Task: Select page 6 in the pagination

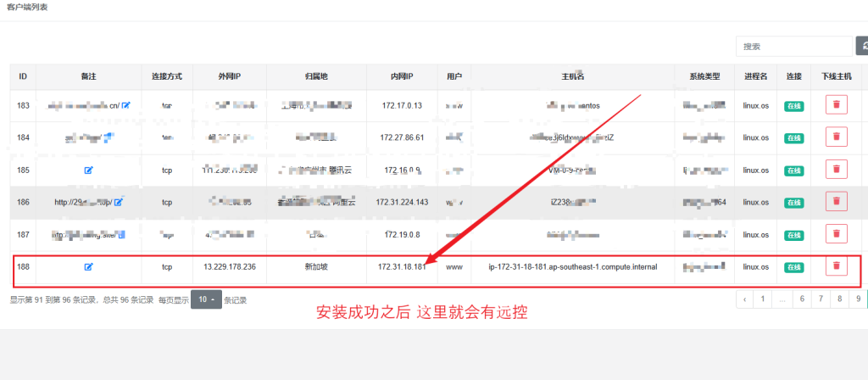Action: [x=801, y=299]
